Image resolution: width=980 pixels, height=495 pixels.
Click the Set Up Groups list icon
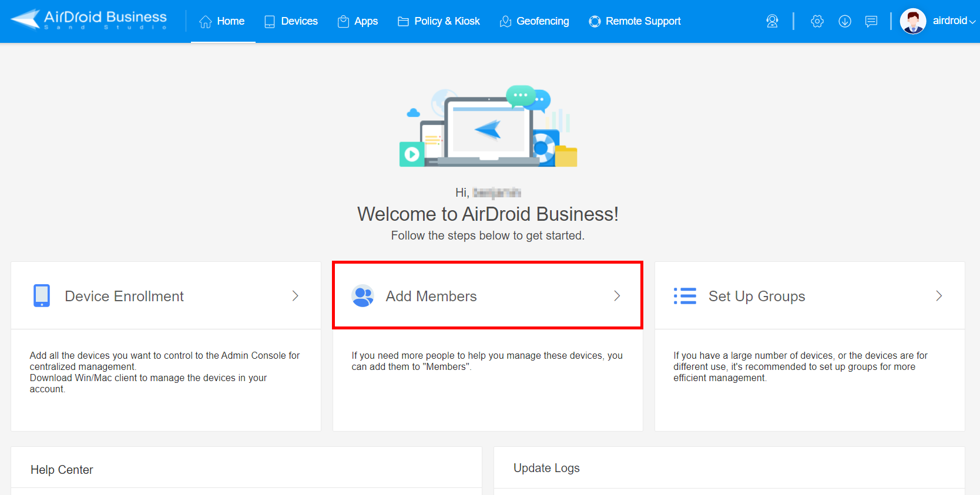[684, 296]
